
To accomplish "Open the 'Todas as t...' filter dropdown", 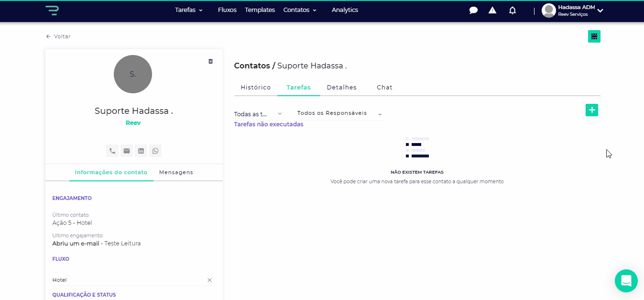I will (258, 114).
